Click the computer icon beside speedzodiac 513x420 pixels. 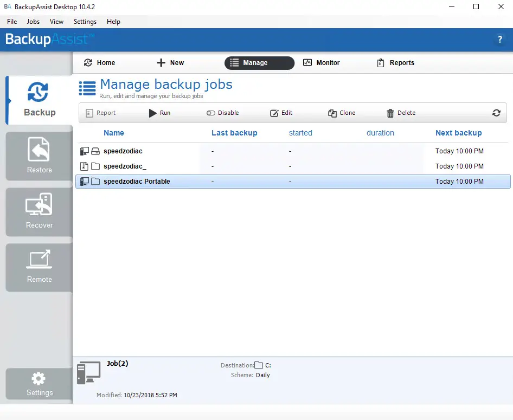(85, 151)
